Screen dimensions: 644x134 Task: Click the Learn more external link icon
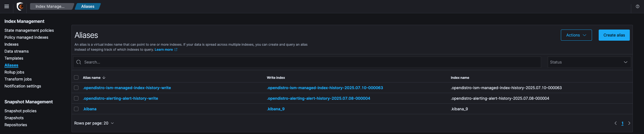tap(176, 50)
